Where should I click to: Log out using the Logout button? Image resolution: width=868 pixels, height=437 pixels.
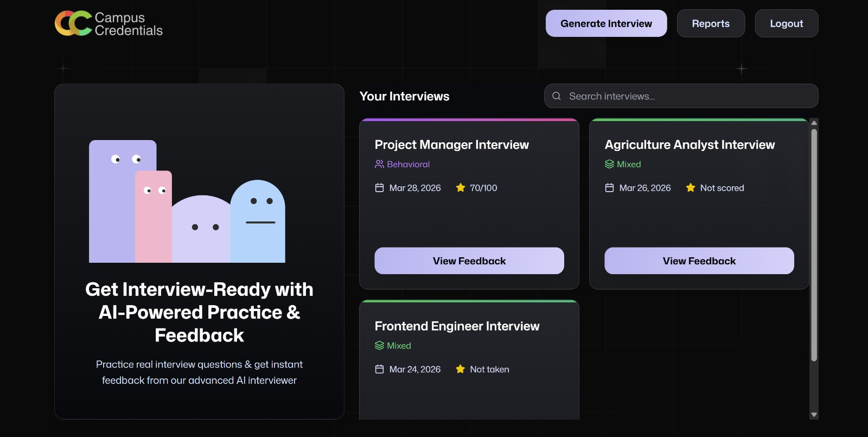[786, 23]
